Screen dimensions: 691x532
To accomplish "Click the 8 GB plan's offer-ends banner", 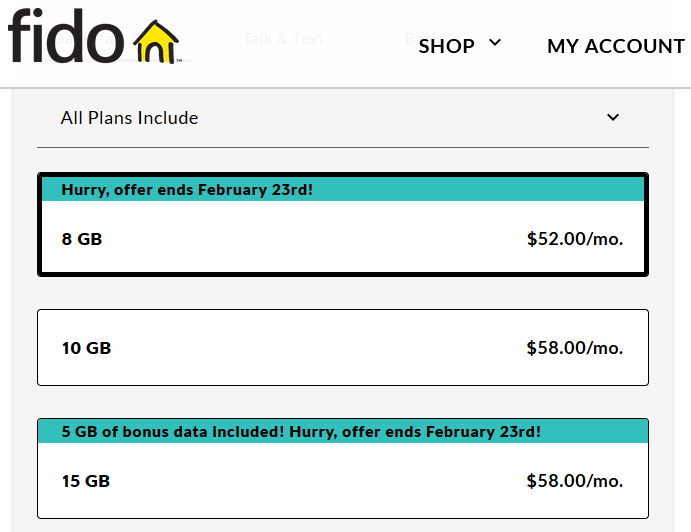I will [187, 189].
